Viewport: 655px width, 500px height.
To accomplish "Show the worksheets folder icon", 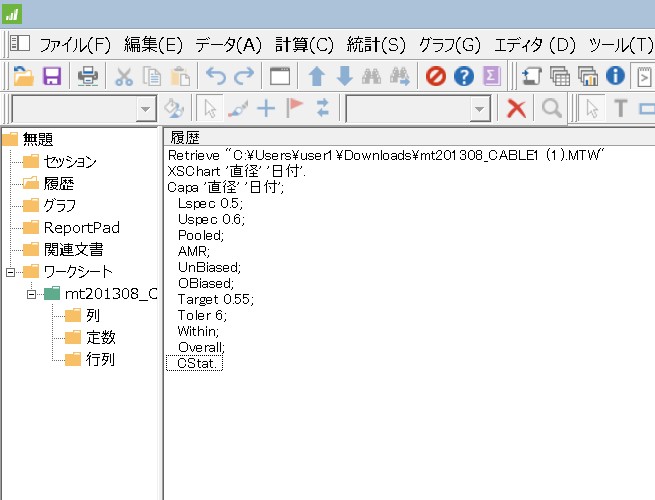I will [560, 76].
